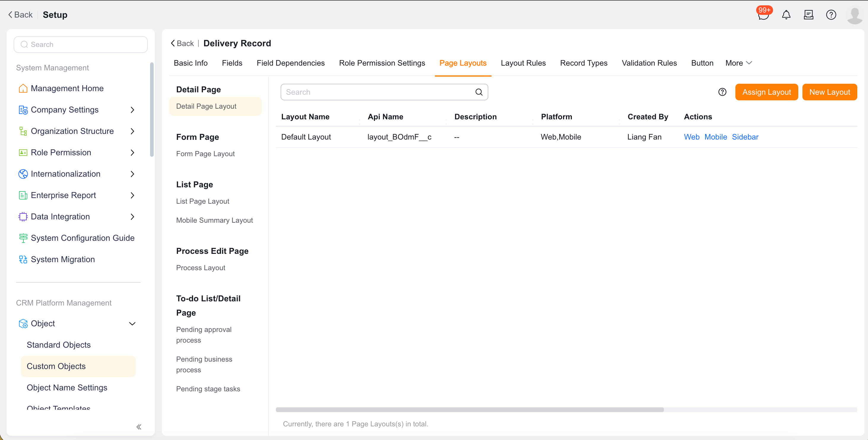Image resolution: width=868 pixels, height=440 pixels.
Task: Click the Assign Layout button
Action: click(766, 92)
